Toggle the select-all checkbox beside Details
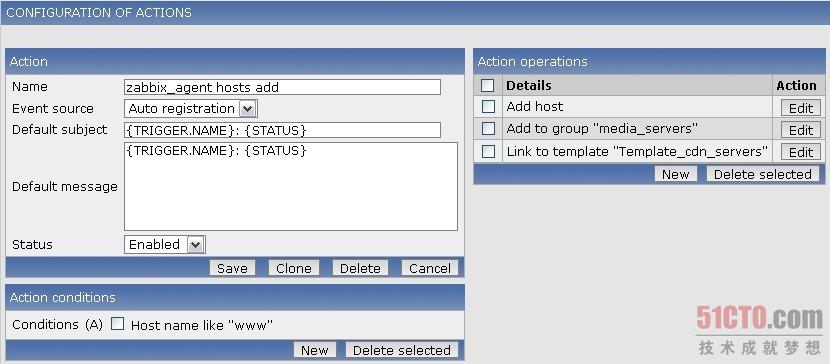The width and height of the screenshot is (830, 364). 488,86
